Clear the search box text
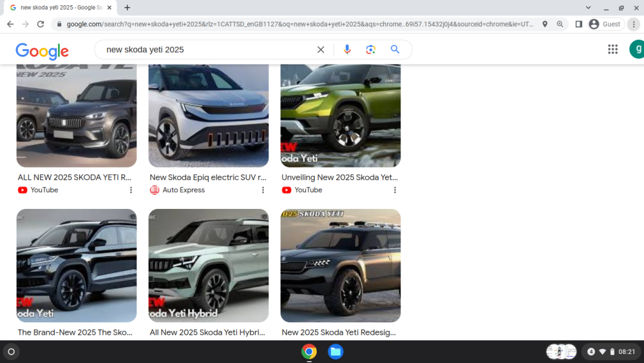 [x=321, y=50]
